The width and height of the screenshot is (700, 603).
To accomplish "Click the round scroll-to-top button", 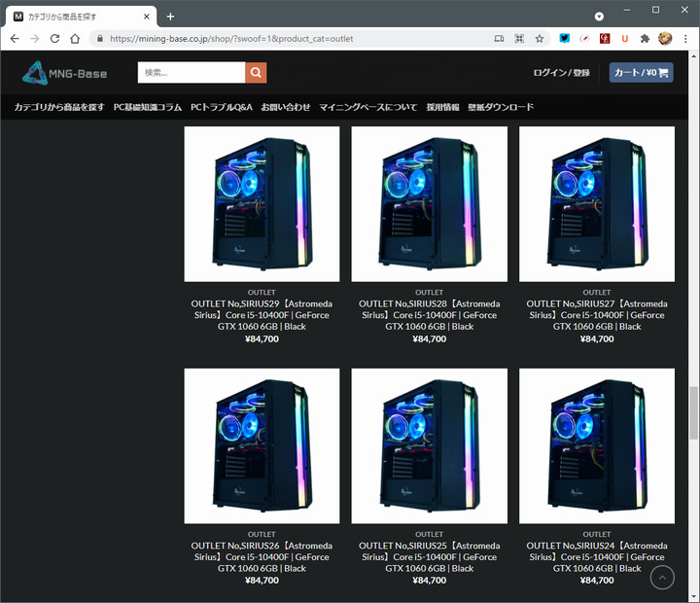I will click(x=662, y=578).
